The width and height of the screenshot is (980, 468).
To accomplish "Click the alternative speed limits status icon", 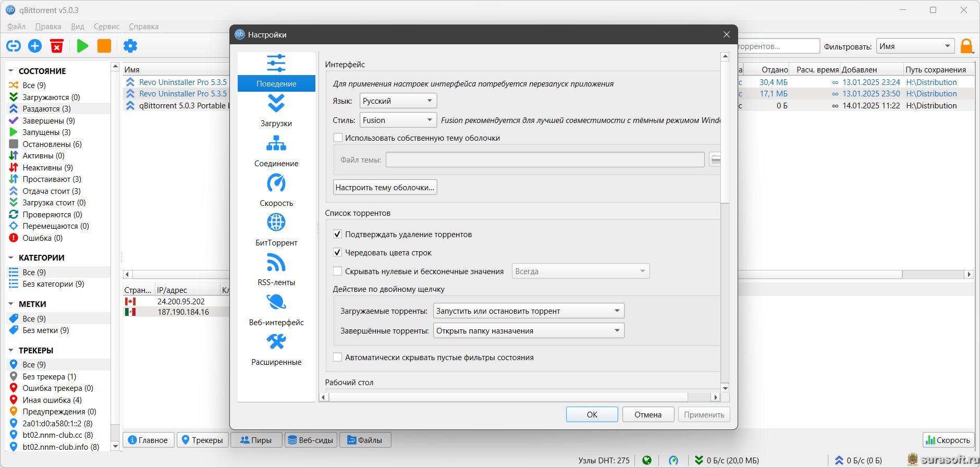I will (x=673, y=460).
